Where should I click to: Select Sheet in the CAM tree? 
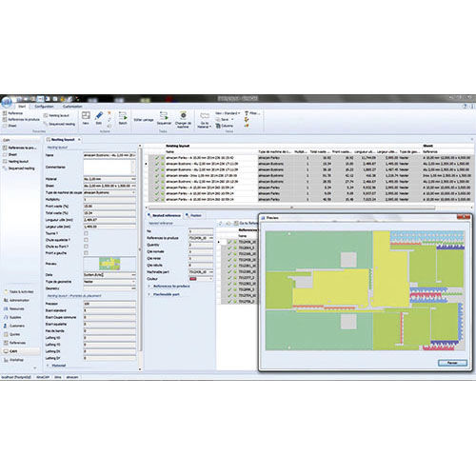[x=10, y=154]
